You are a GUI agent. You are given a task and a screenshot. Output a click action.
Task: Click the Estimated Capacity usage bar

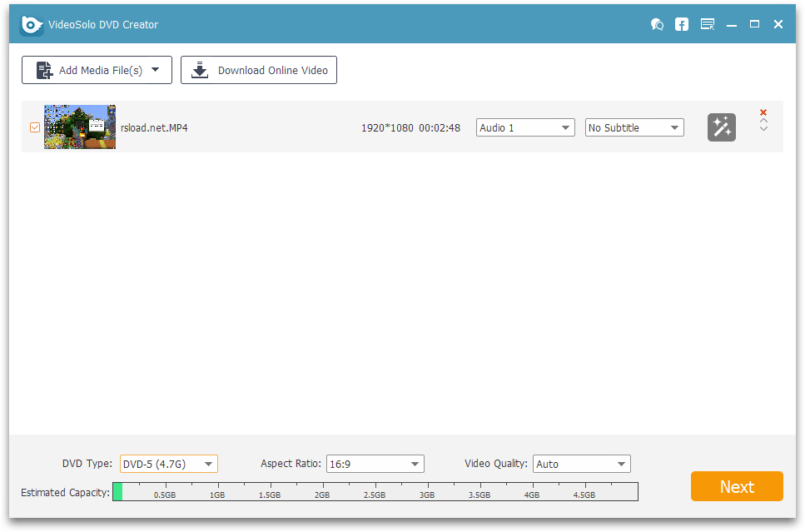375,491
